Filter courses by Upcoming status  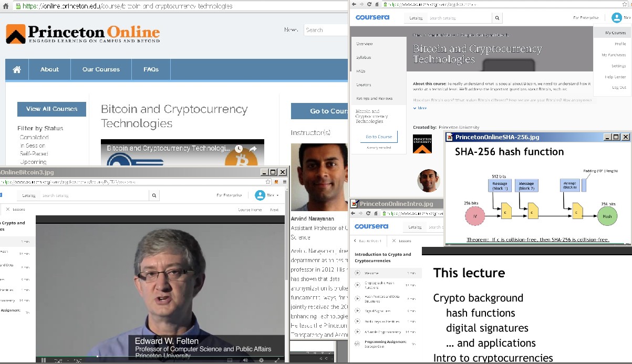click(x=33, y=162)
